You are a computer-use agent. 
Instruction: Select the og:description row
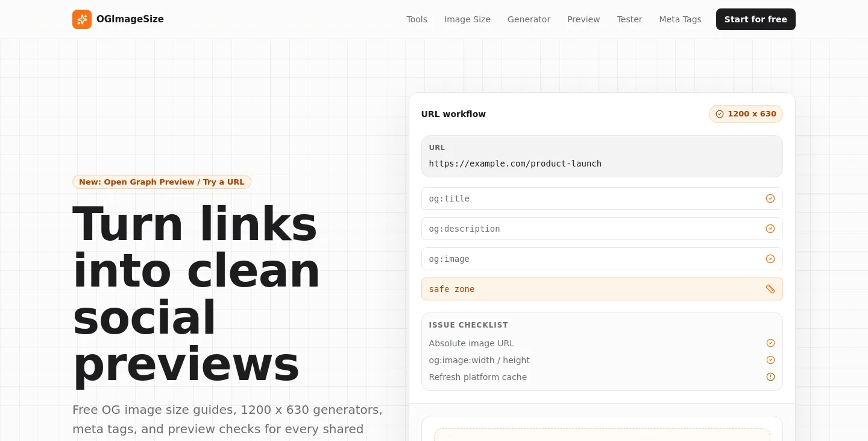pyautogui.click(x=602, y=229)
